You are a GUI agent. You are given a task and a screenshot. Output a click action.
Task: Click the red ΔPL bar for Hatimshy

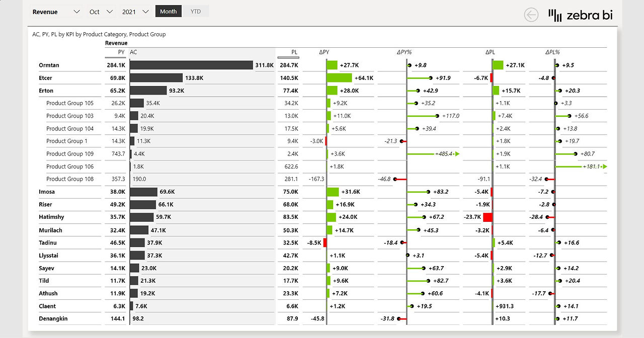[x=488, y=217]
